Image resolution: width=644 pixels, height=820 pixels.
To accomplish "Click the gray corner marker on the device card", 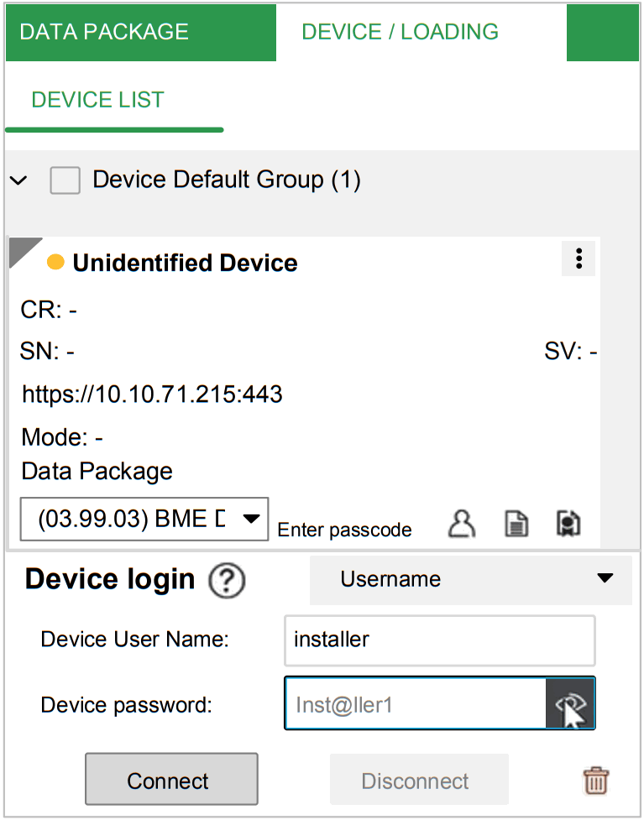I will click(24, 249).
